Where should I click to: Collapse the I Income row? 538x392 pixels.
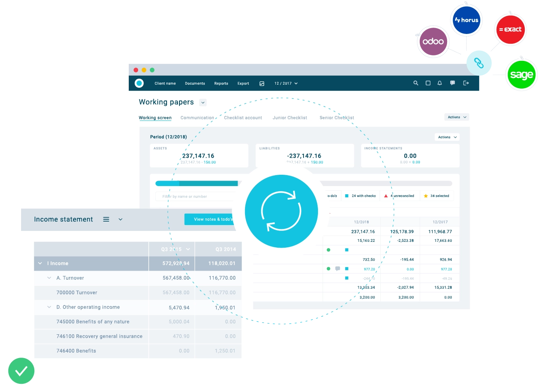click(40, 264)
